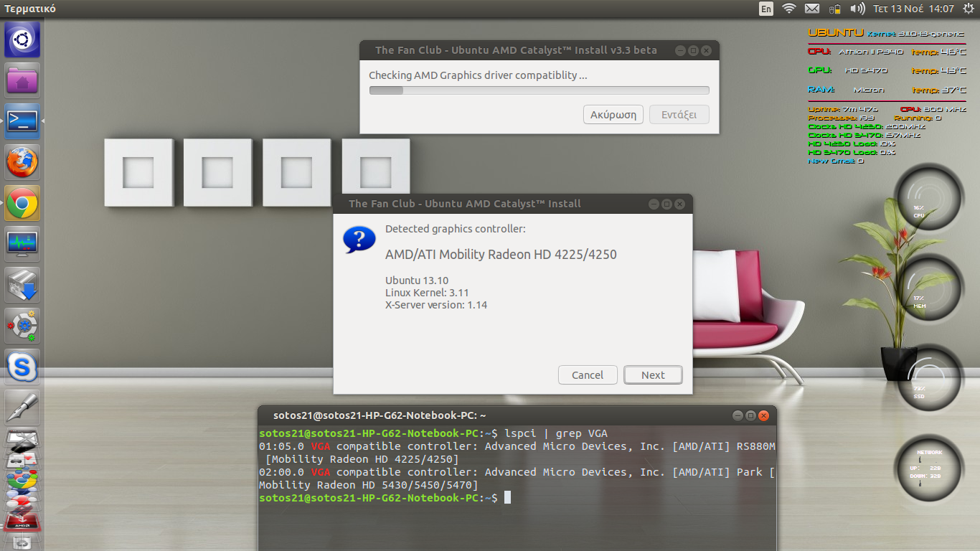Screen dimensions: 980x551
Task: Open the En keyboard layout indicator
Action: (766, 9)
